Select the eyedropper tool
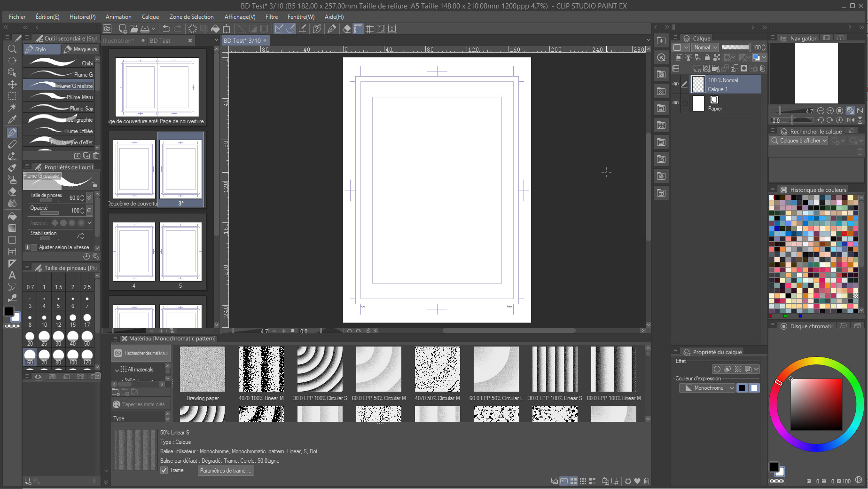Viewport: 868px width, 489px height. click(12, 120)
